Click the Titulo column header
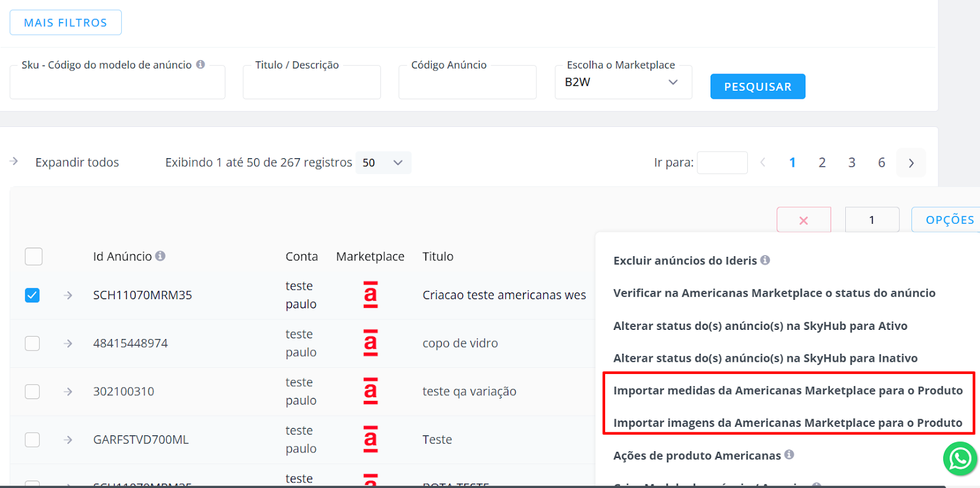This screenshot has height=488, width=980. coord(438,256)
